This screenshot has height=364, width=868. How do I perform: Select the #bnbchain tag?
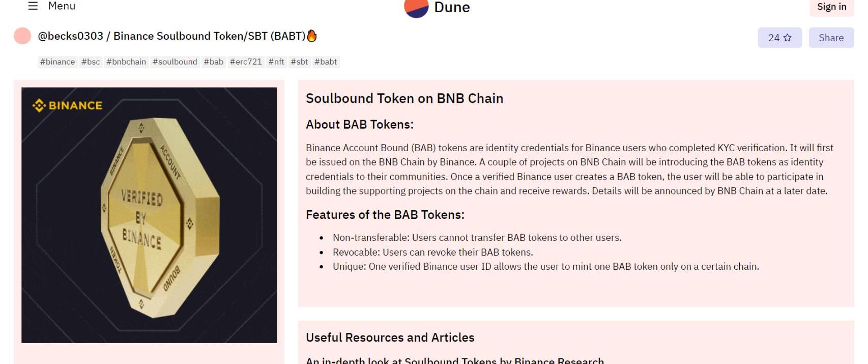tap(126, 62)
